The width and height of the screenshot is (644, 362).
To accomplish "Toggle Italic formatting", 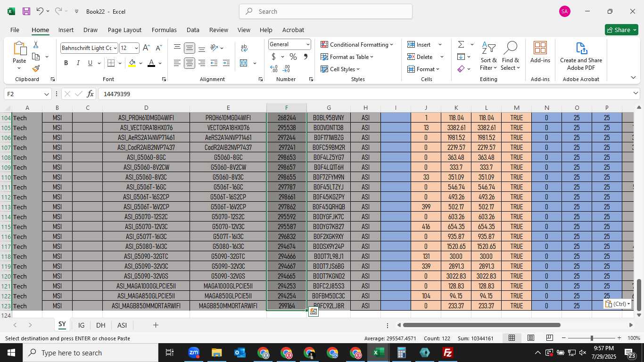I will pos(78,63).
